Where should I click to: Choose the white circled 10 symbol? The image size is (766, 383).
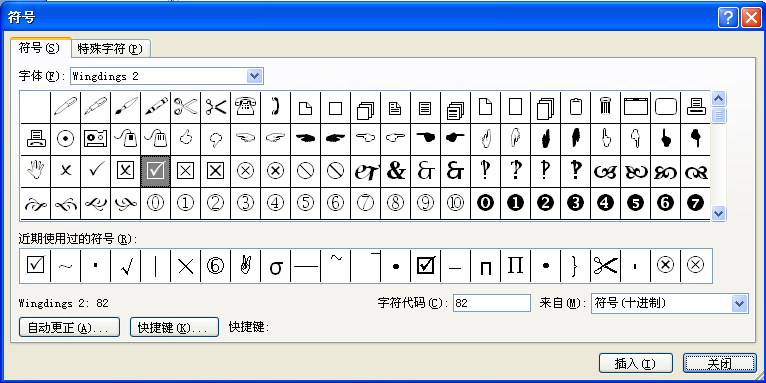[x=455, y=203]
